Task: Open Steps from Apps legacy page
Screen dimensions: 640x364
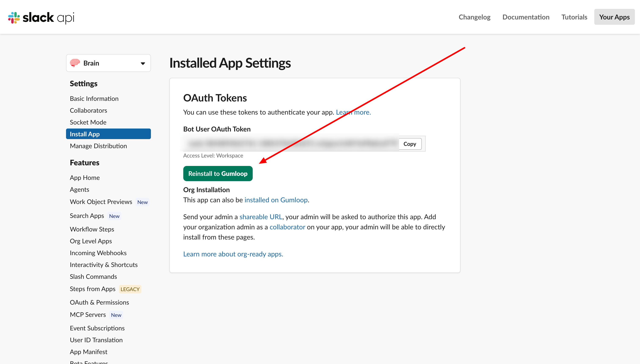Action: pos(93,289)
